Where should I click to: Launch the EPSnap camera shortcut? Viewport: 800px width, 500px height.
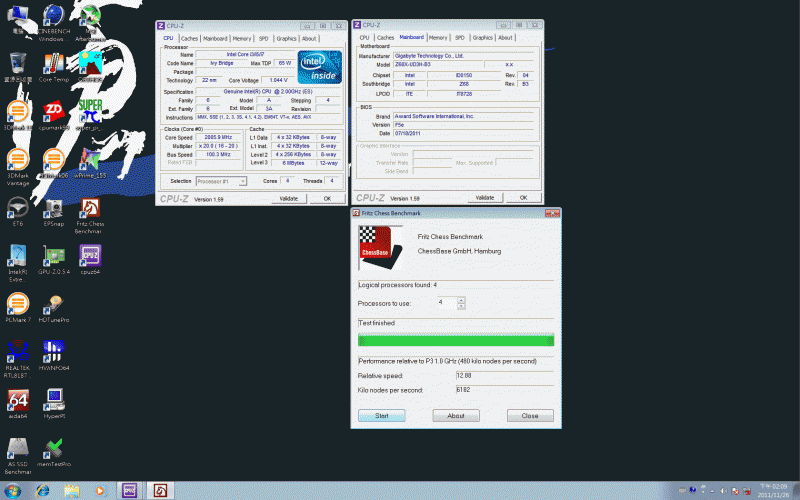(x=54, y=212)
